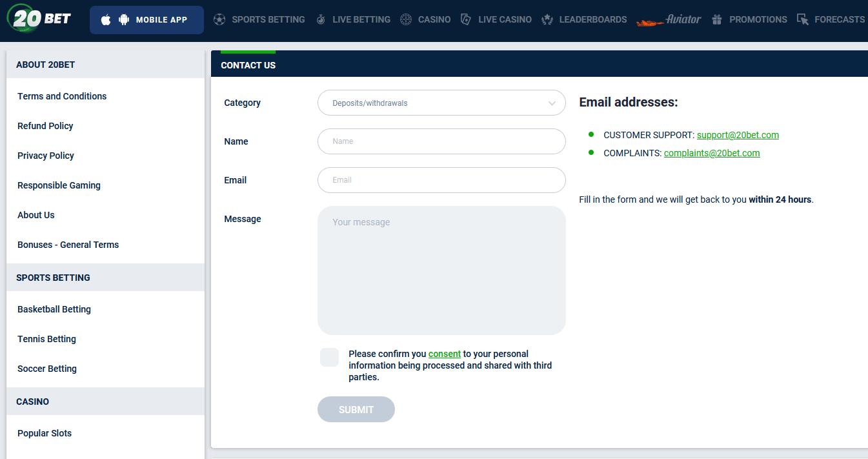This screenshot has height=459, width=868.
Task: Click the complaints@20bet.com email link
Action: click(712, 153)
